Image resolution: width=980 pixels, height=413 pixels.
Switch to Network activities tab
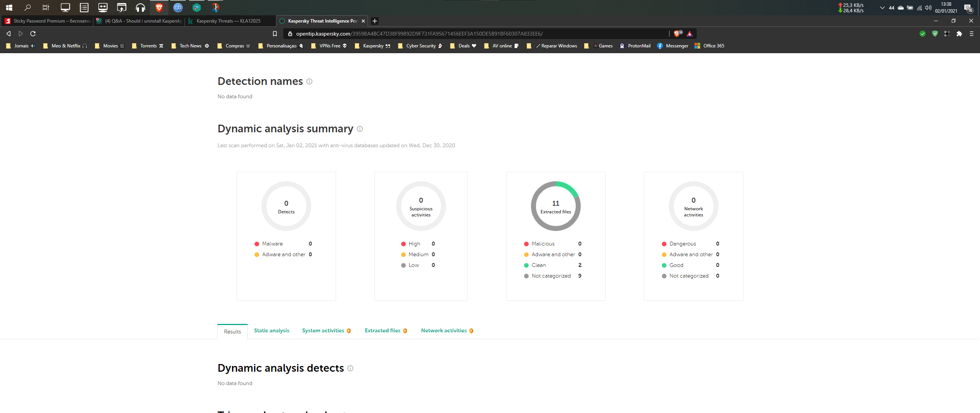(x=444, y=331)
